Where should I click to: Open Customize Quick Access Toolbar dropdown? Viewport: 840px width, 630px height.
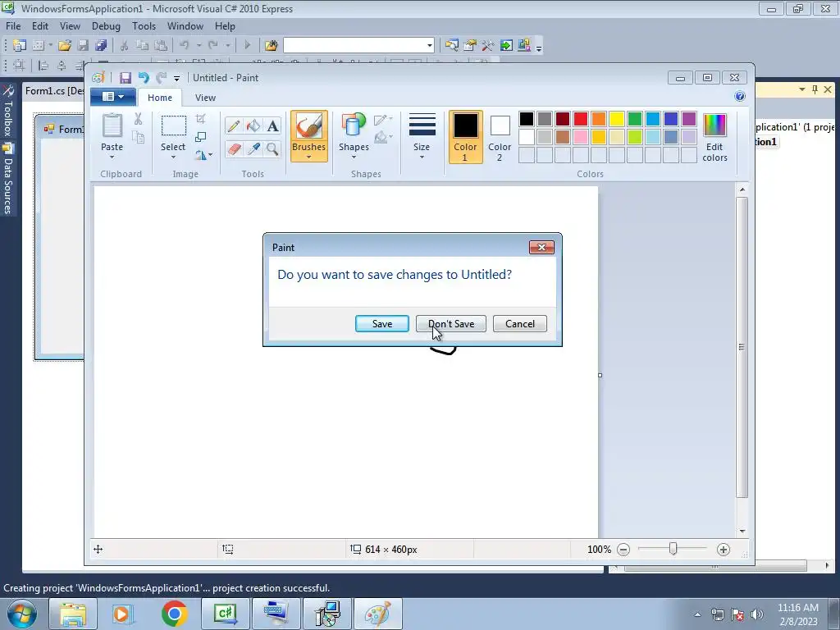(x=177, y=79)
